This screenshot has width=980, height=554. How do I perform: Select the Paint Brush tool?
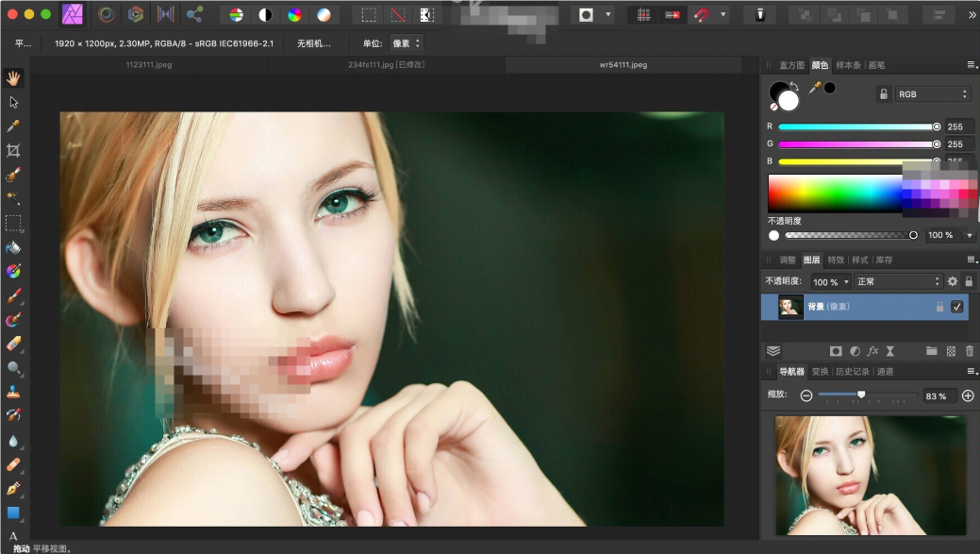[x=13, y=295]
